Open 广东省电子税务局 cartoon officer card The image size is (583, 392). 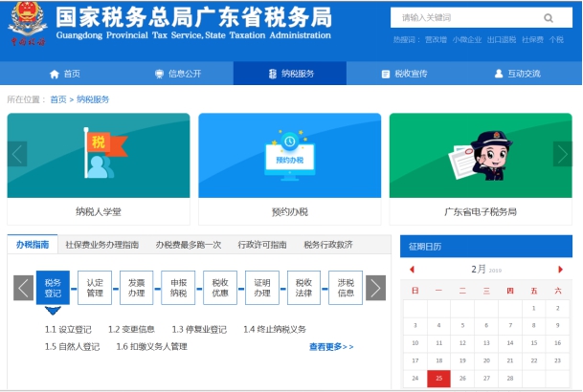click(480, 155)
